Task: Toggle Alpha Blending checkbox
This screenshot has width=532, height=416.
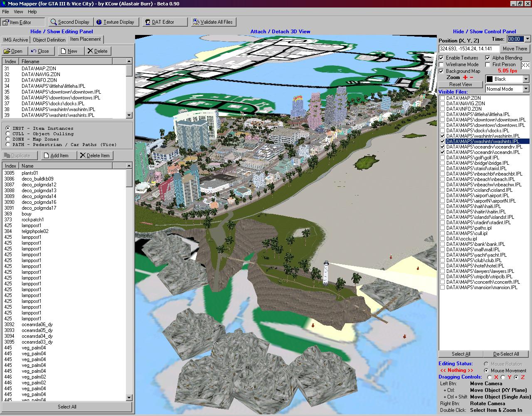Action: pos(488,58)
